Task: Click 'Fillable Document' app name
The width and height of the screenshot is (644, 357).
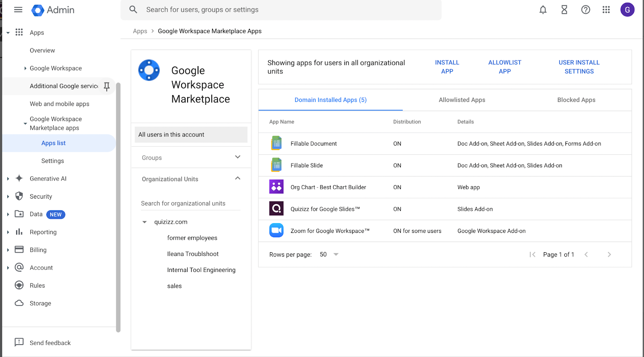Action: pyautogui.click(x=314, y=143)
